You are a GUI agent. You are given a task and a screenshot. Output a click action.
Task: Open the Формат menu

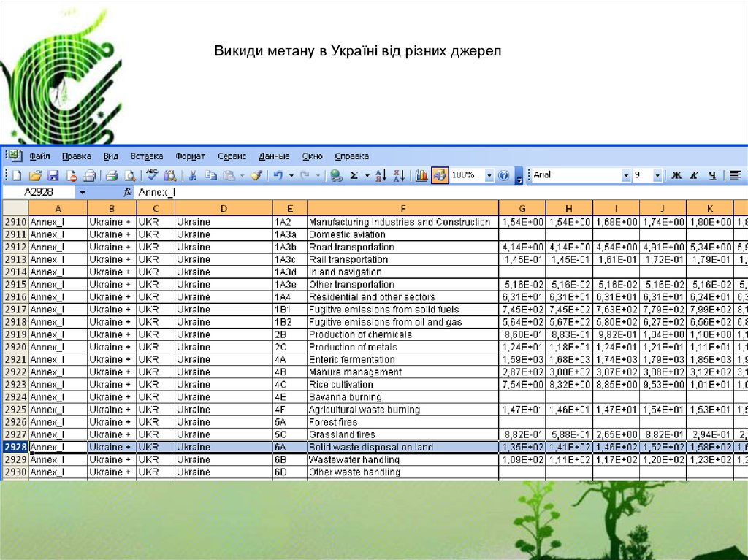tap(190, 156)
